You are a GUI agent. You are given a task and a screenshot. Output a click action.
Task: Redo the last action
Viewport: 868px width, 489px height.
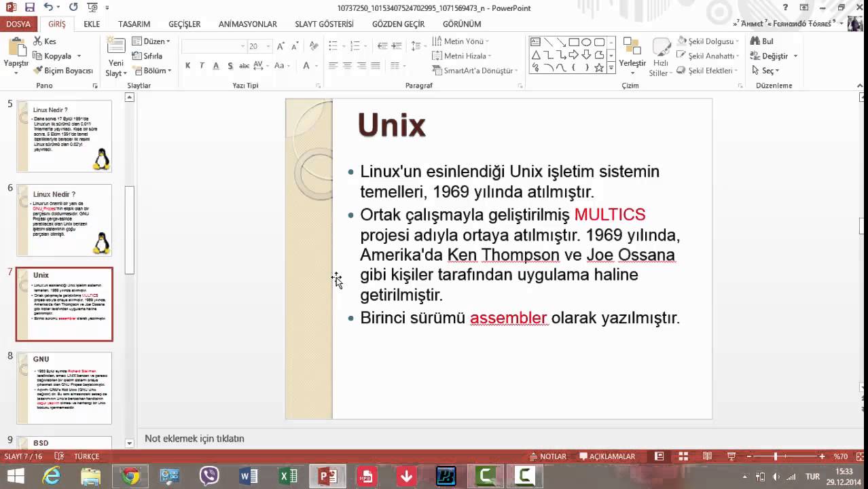click(x=73, y=7)
